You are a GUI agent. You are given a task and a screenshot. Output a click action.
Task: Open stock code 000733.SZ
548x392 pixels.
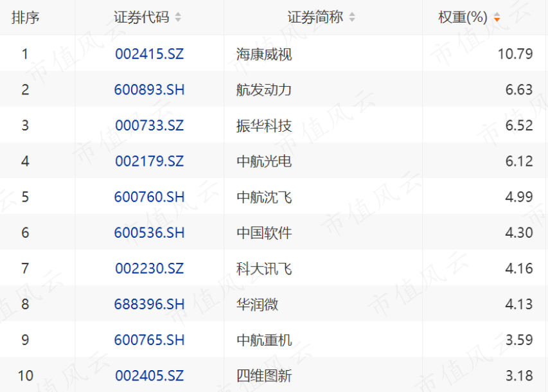(x=150, y=125)
